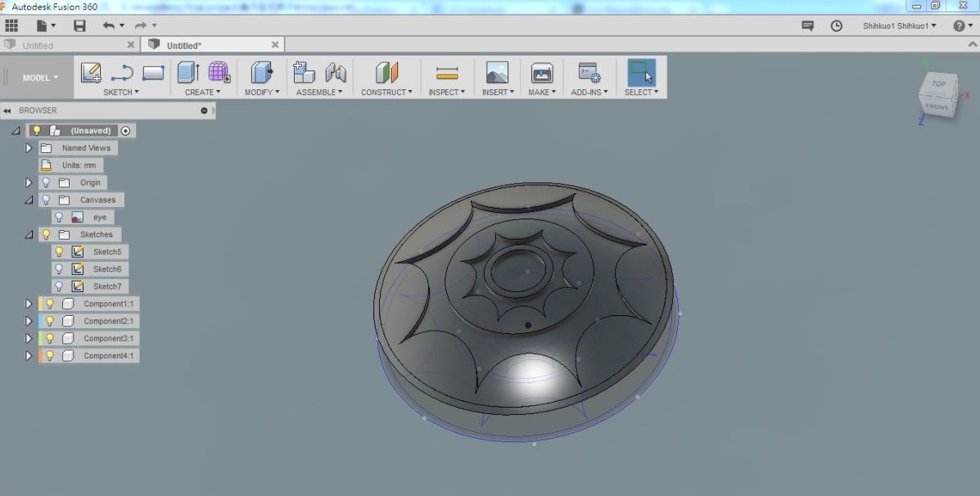The height and width of the screenshot is (496, 980).
Task: Select the Joint assemble tool
Action: pos(336,73)
